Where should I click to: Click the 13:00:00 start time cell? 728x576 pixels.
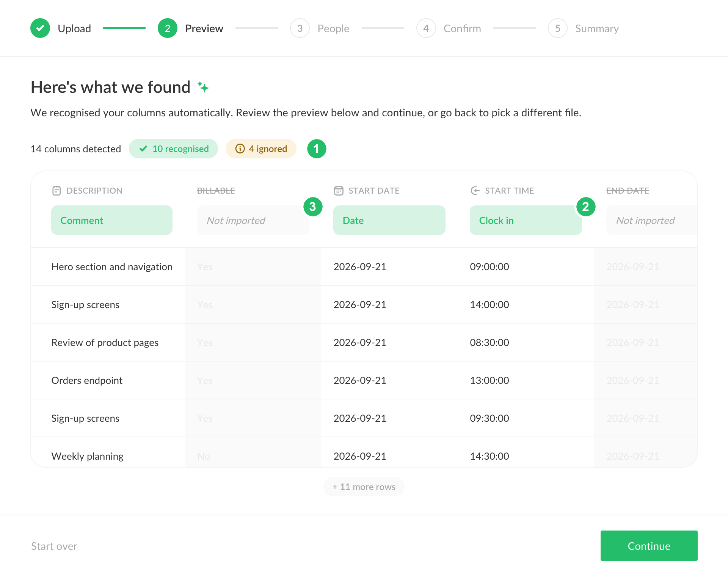click(490, 380)
